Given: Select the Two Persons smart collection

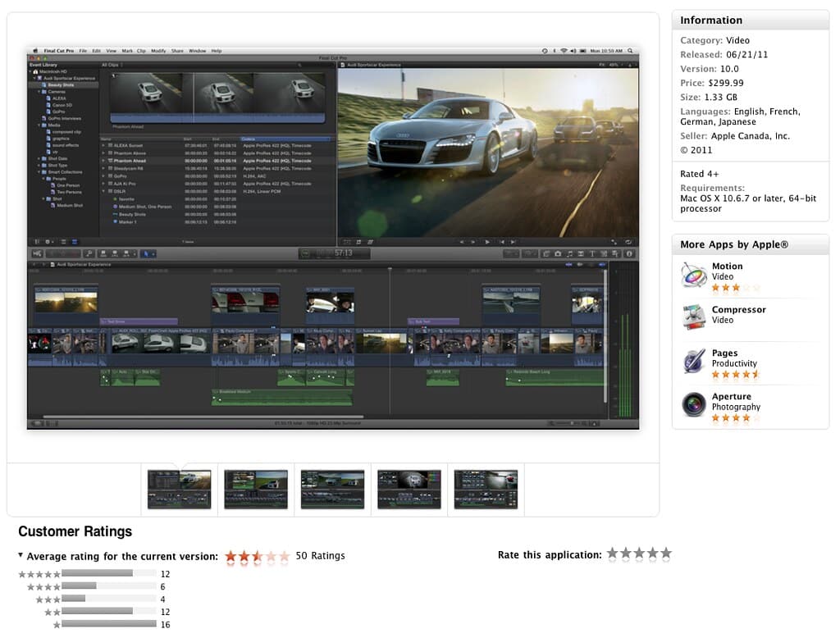Looking at the screenshot, I should [x=66, y=192].
